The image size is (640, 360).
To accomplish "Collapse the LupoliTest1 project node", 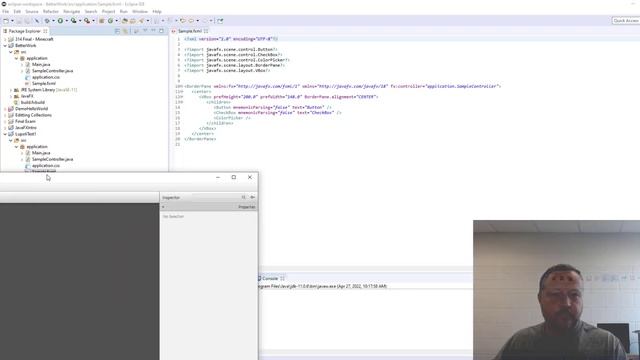I will 5,134.
